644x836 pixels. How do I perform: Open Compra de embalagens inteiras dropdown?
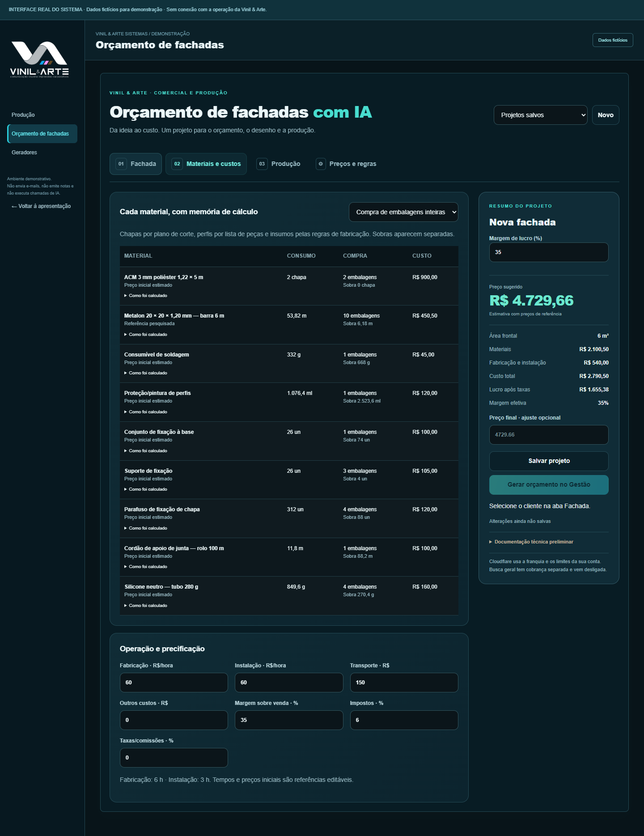tap(403, 212)
